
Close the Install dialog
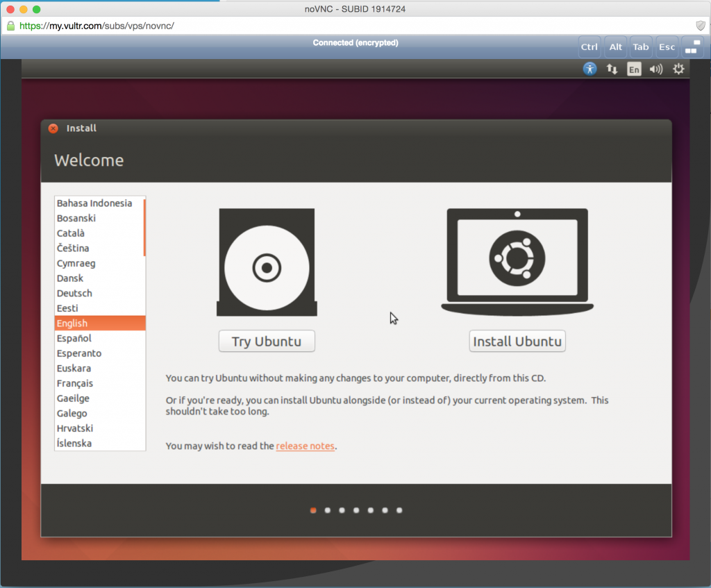tap(53, 128)
